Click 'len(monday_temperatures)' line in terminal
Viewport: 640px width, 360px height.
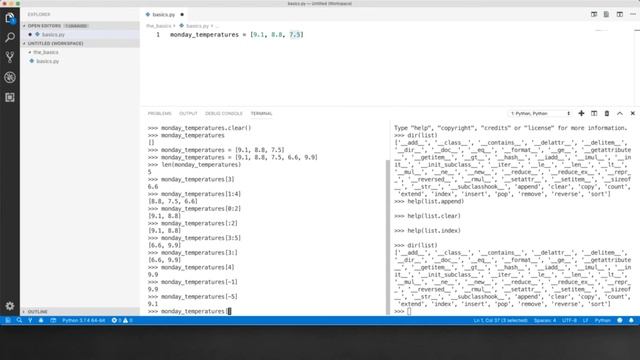[194, 164]
